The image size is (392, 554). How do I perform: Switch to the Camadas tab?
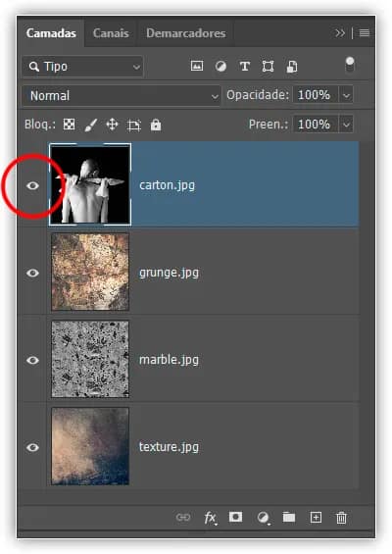(x=51, y=33)
